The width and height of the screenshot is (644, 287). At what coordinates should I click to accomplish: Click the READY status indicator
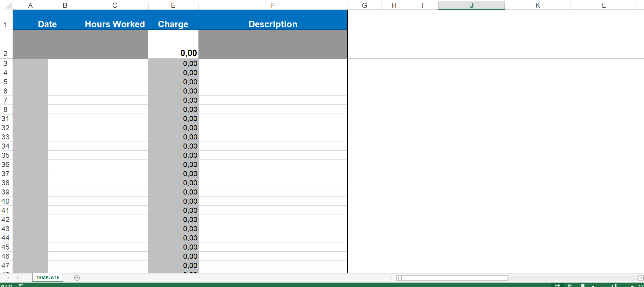6,286
